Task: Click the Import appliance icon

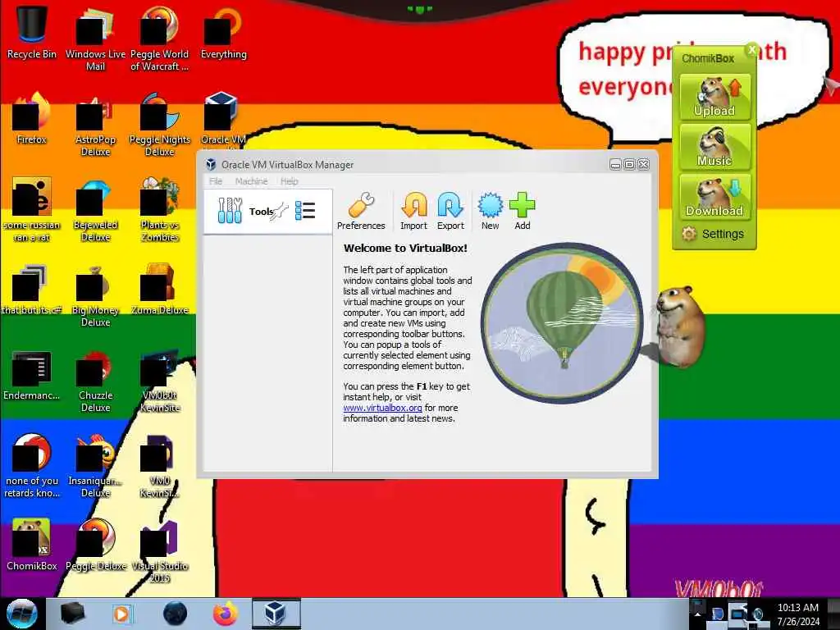Action: click(x=413, y=211)
